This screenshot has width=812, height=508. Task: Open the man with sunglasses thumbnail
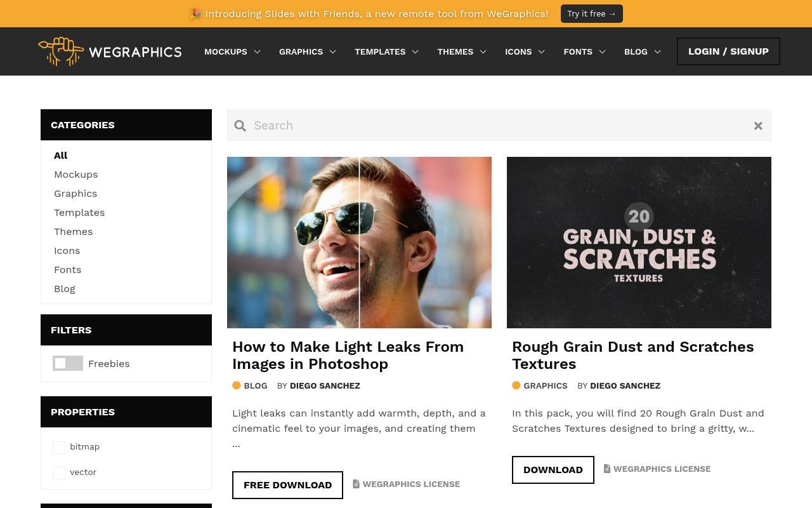click(359, 243)
